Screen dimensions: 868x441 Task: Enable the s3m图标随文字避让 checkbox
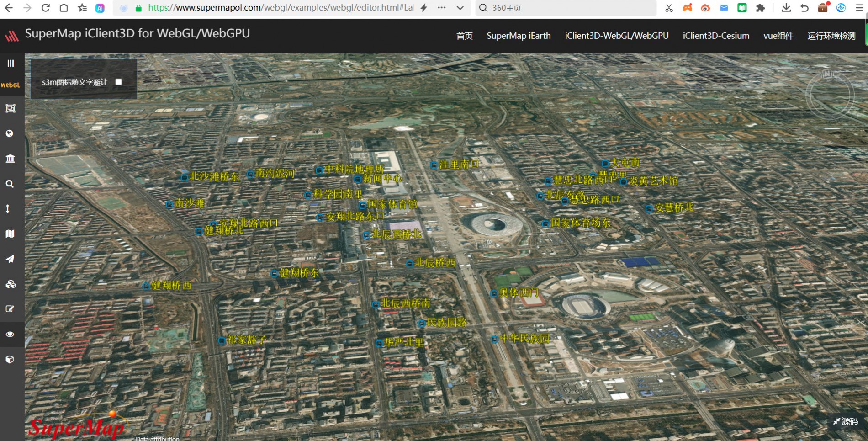click(119, 82)
